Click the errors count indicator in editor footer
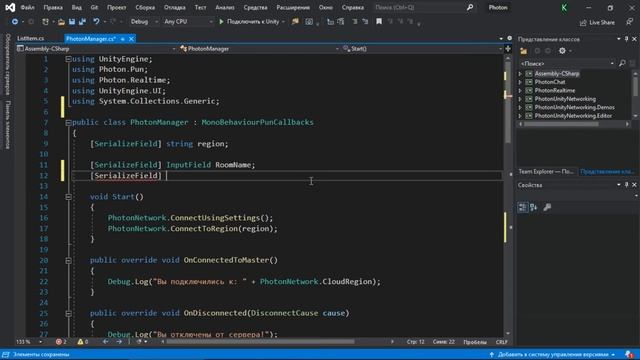 [61, 342]
